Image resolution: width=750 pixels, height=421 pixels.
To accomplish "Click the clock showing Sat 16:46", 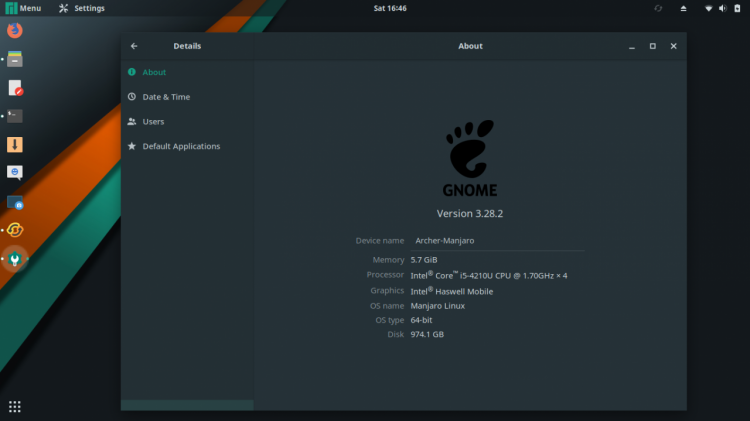I will (x=390, y=8).
